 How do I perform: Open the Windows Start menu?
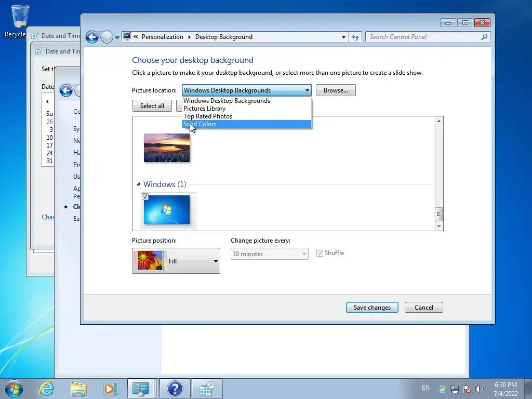pos(14,389)
